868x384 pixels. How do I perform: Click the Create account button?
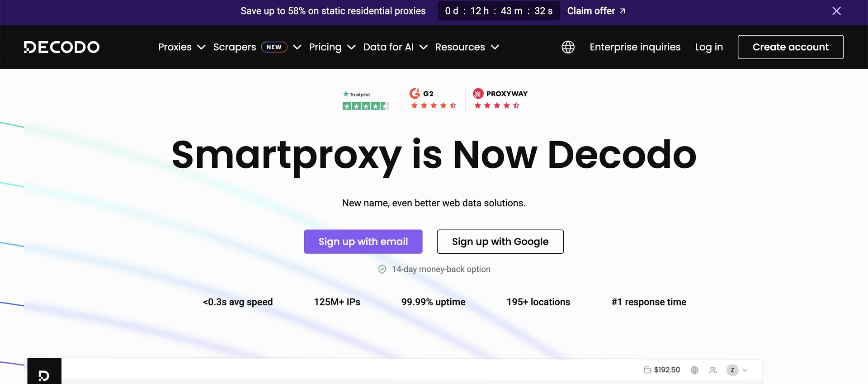[790, 47]
